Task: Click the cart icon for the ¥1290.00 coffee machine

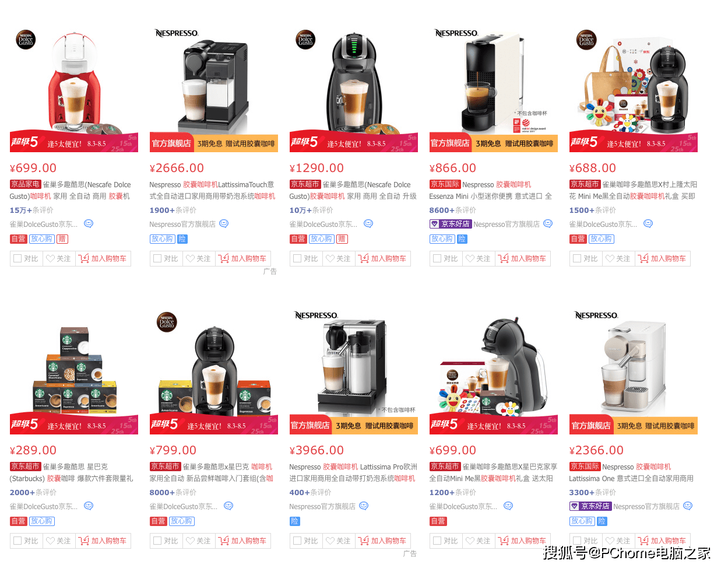Action: pyautogui.click(x=364, y=258)
